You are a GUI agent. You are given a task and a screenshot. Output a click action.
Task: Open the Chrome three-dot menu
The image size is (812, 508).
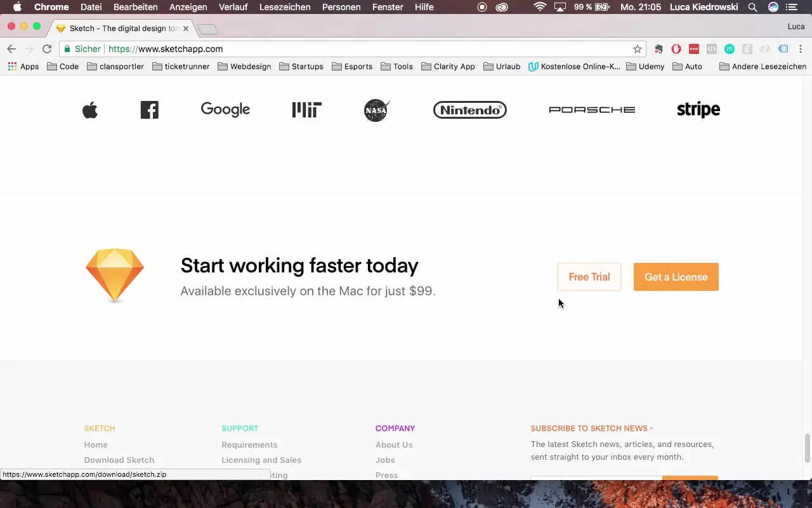(801, 49)
